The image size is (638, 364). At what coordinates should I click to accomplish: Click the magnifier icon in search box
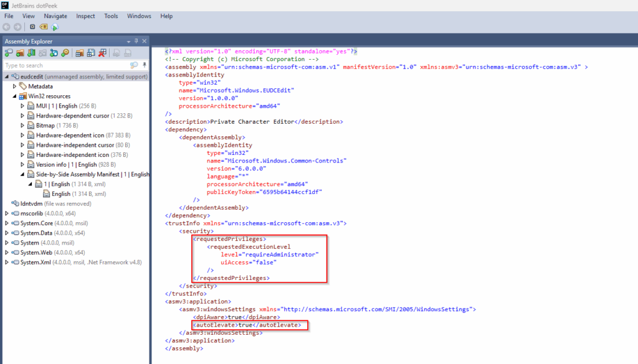134,65
